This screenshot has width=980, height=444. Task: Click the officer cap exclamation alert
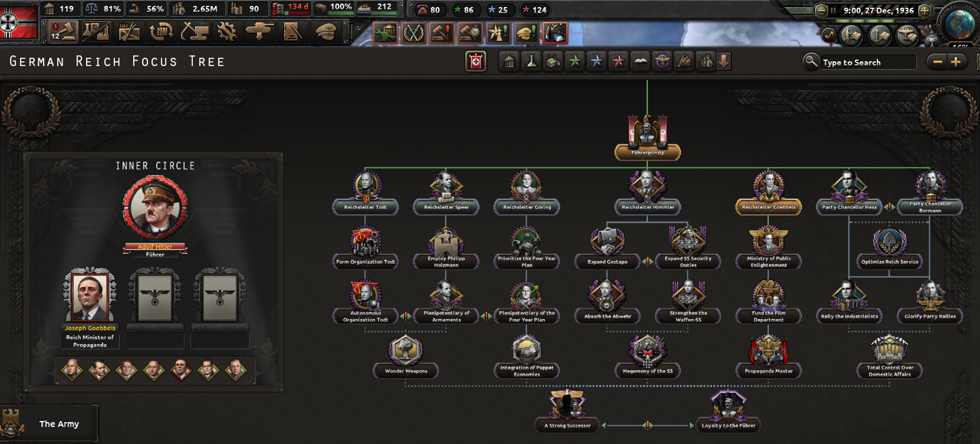click(x=527, y=33)
